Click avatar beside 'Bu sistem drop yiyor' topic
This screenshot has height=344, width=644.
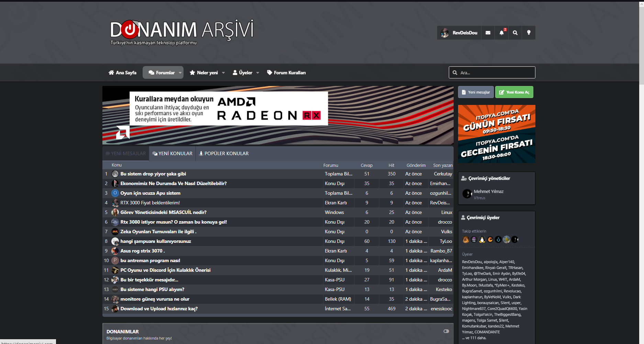pyautogui.click(x=115, y=174)
